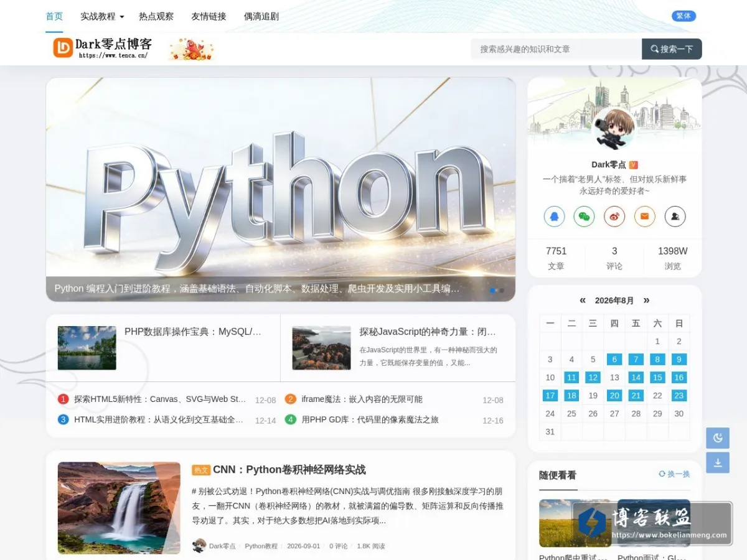Switch to traditional Chinese with 繁体 toggle
Viewport: 747px width, 560px height.
(x=684, y=16)
